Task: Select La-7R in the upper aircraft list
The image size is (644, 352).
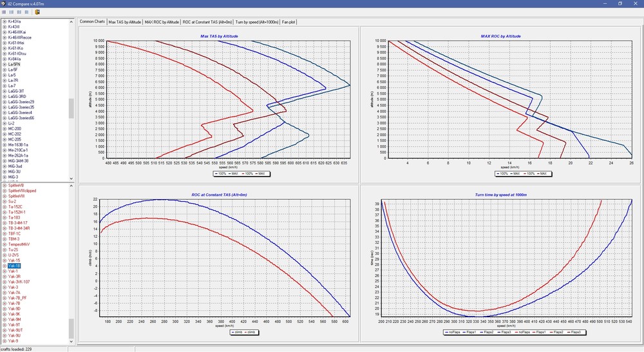Action: pyautogui.click(x=13, y=80)
